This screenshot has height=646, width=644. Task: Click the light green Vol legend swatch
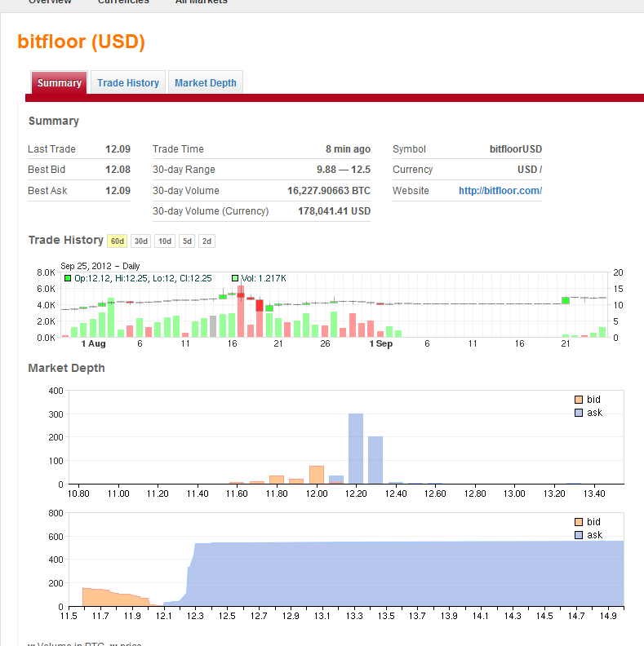click(x=235, y=278)
